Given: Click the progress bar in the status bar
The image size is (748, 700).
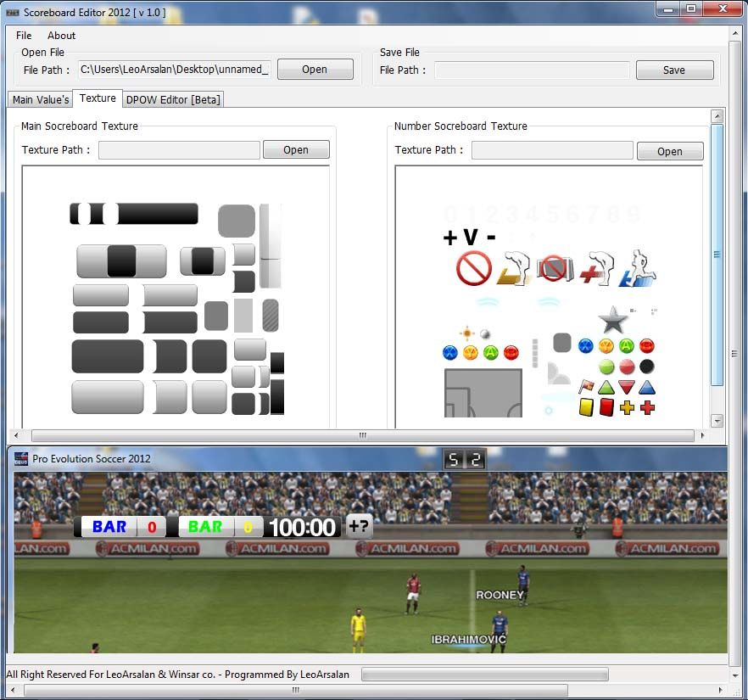Looking at the screenshot, I should click(x=484, y=675).
